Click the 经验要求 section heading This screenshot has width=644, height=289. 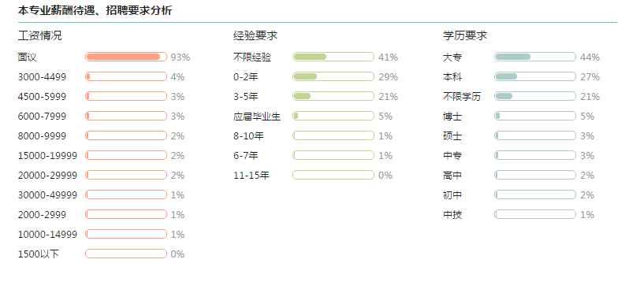[x=255, y=35]
